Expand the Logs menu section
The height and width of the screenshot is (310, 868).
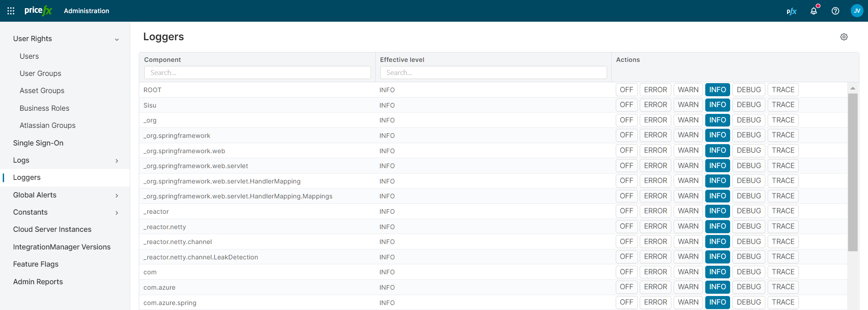click(117, 161)
